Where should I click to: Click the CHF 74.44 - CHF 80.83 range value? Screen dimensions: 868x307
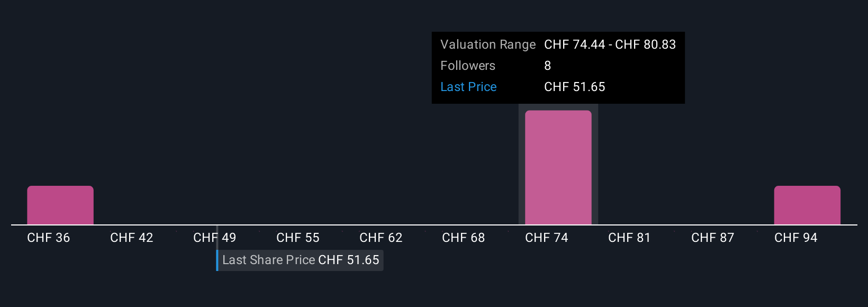click(610, 44)
